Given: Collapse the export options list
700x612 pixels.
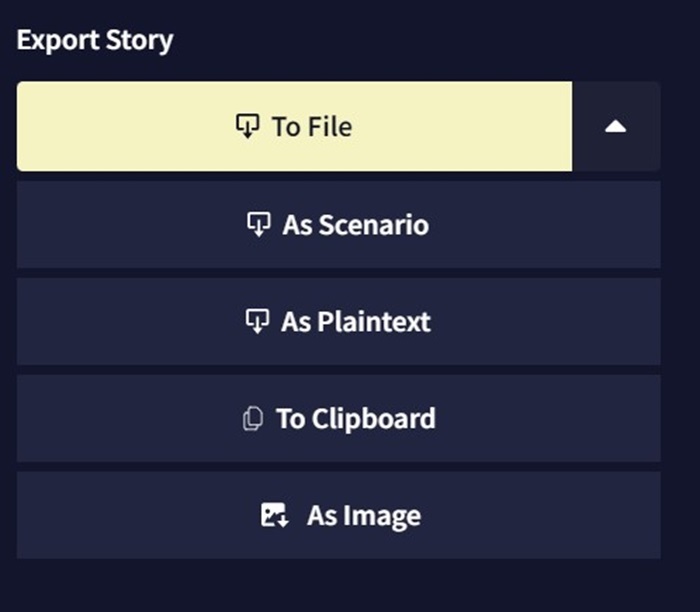Looking at the screenshot, I should pos(616,127).
